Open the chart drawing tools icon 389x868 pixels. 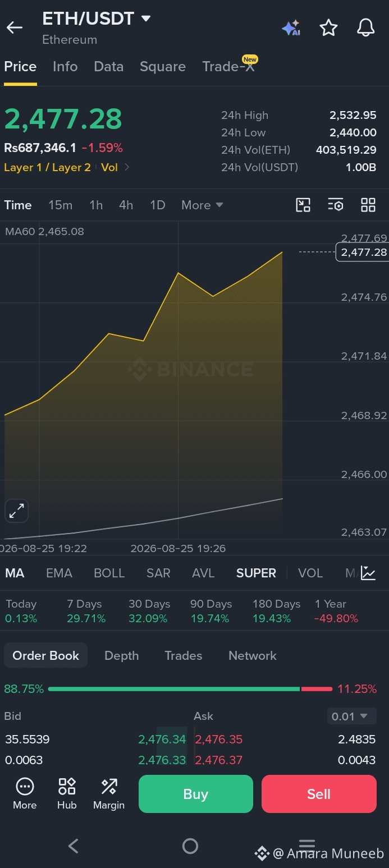(303, 205)
